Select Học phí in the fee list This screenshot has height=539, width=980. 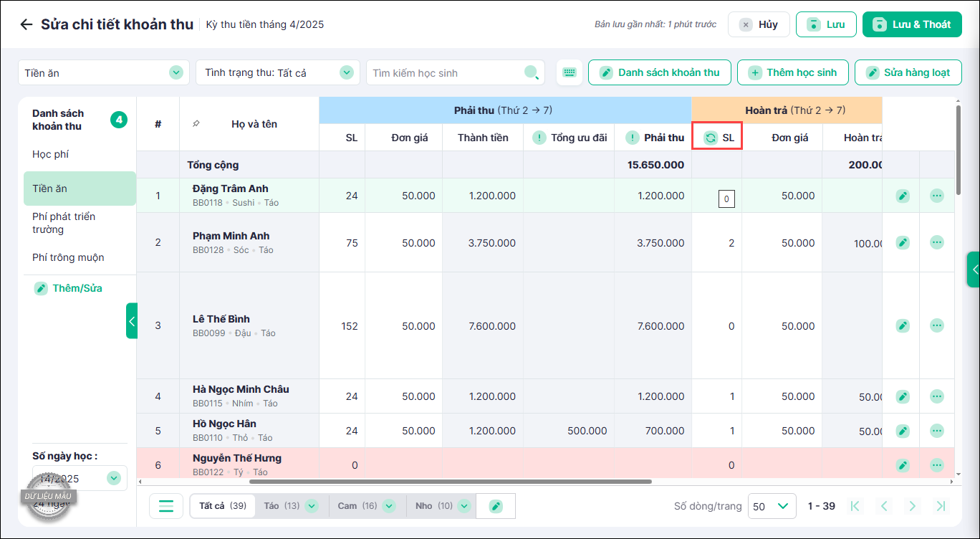tap(51, 154)
